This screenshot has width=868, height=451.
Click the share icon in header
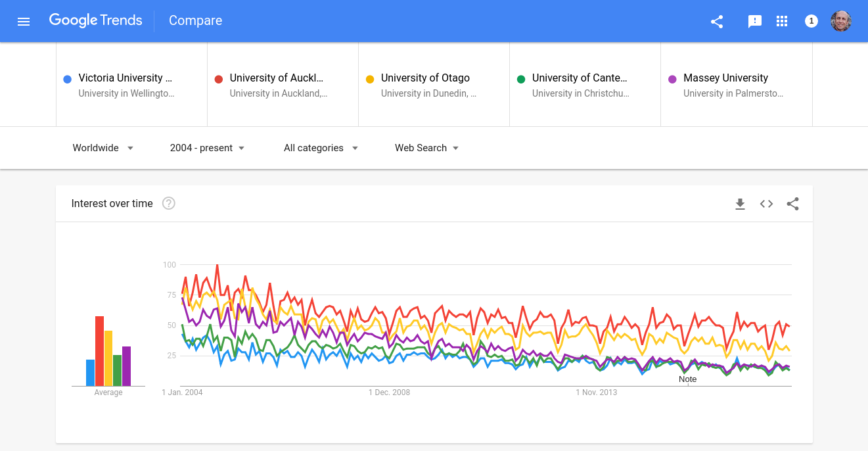click(717, 21)
